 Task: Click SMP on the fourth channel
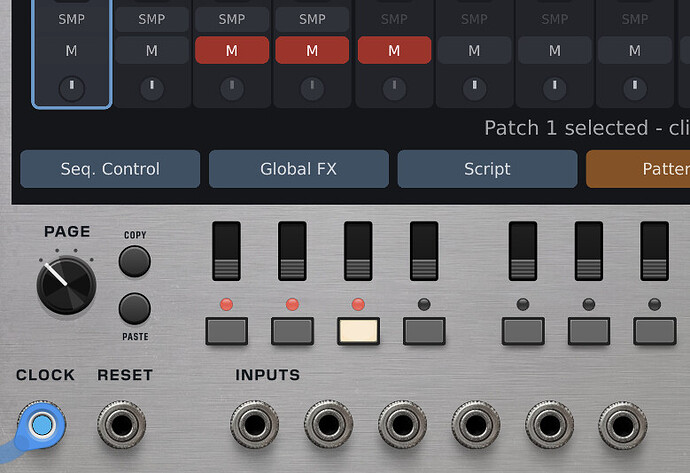click(x=312, y=19)
